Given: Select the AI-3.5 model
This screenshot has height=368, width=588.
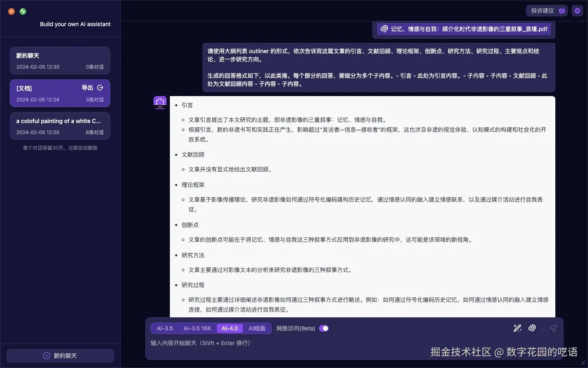Looking at the screenshot, I should [165, 328].
